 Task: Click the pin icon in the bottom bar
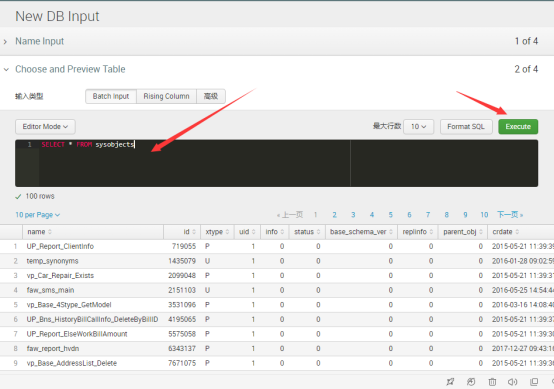450,382
